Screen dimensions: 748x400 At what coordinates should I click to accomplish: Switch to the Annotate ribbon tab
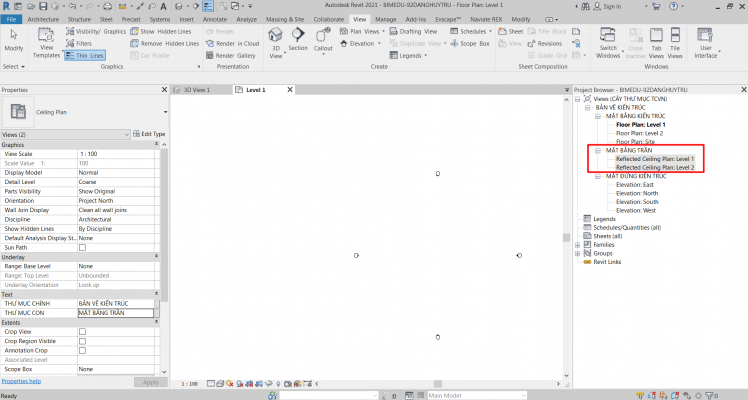tap(215, 19)
